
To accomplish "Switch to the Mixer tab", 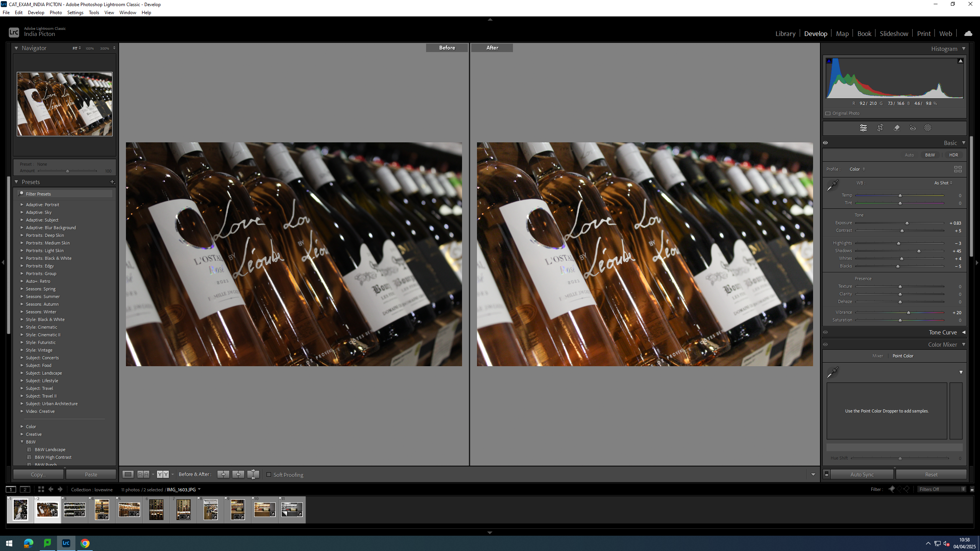I will click(877, 356).
